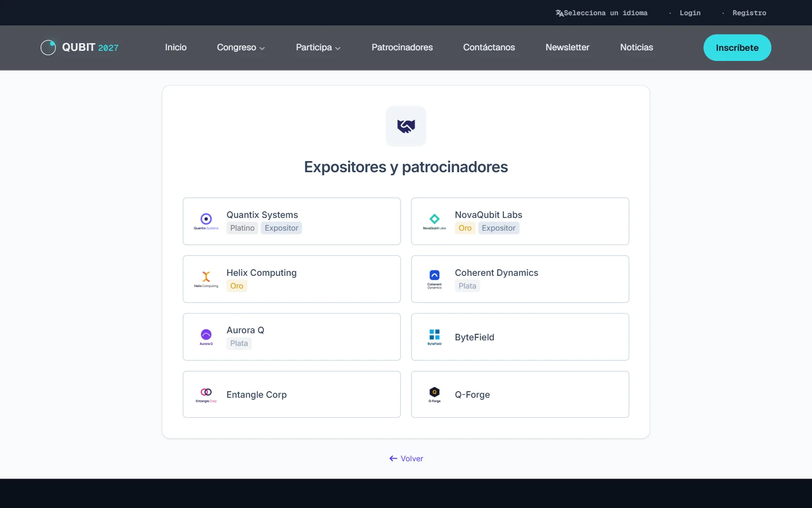Open the Contáctanos page

point(489,47)
